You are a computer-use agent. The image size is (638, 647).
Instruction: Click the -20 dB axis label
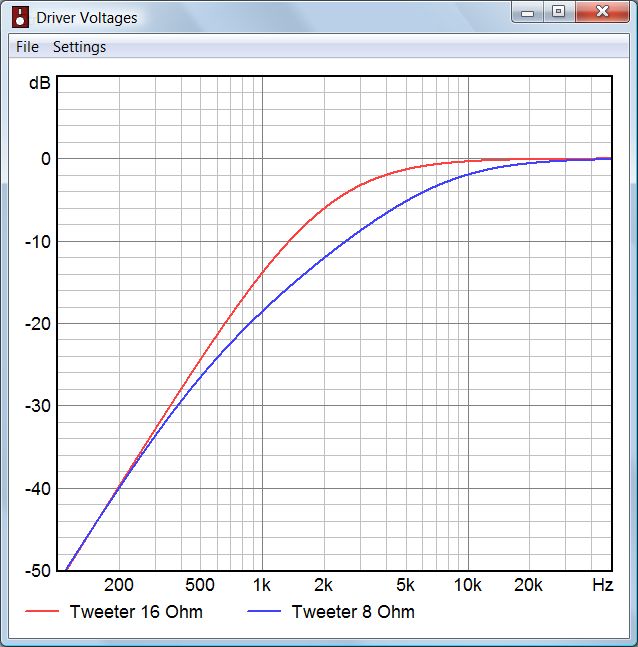pos(38,324)
